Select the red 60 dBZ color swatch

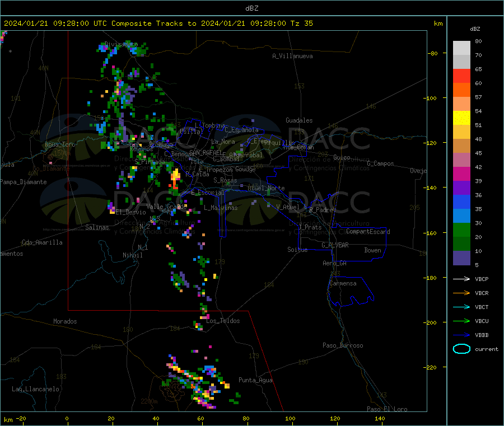tap(461, 76)
